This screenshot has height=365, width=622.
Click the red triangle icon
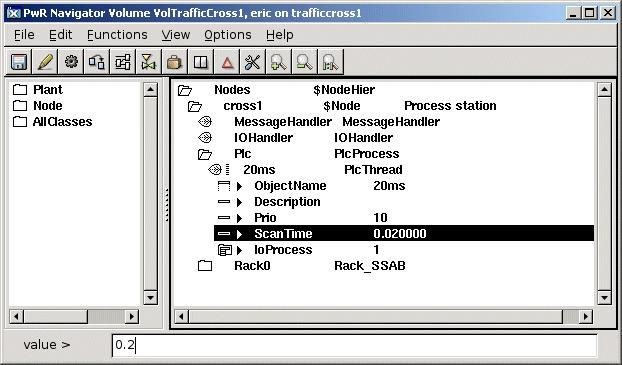pos(227,62)
